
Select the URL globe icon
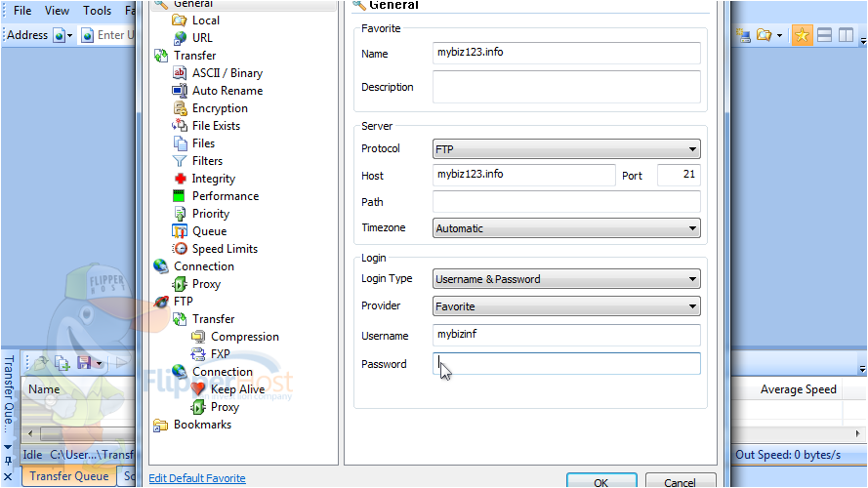coord(180,38)
